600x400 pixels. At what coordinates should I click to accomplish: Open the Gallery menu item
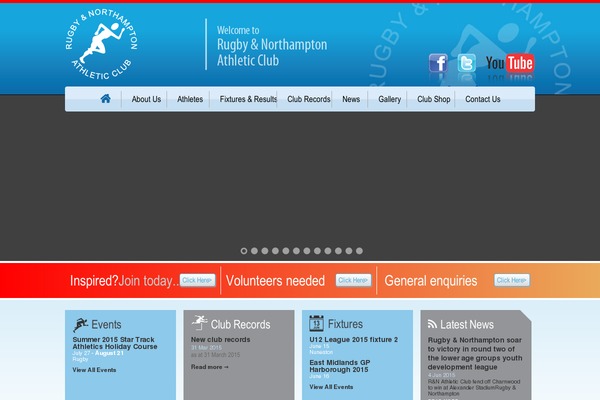[390, 99]
